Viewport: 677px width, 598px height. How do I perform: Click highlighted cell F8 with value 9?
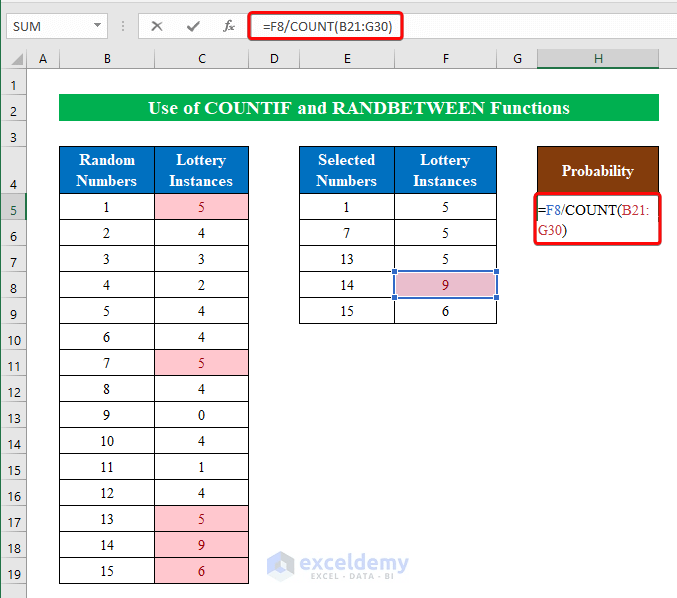445,285
